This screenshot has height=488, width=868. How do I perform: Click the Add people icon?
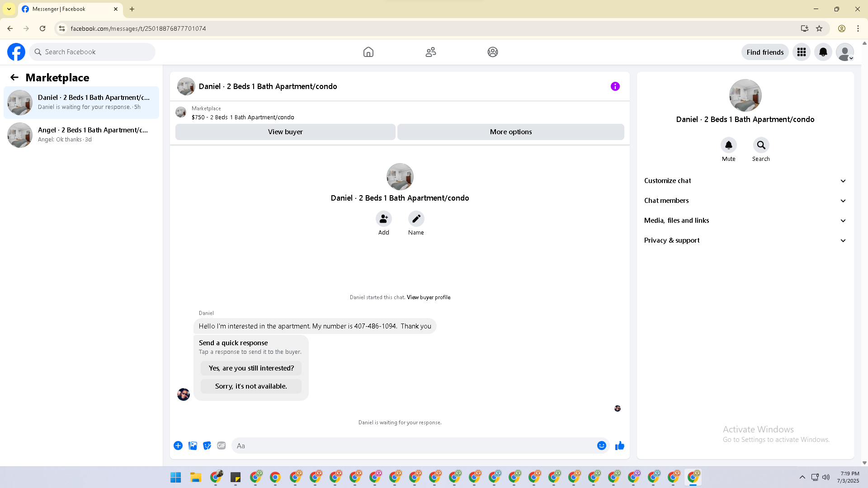(x=383, y=219)
